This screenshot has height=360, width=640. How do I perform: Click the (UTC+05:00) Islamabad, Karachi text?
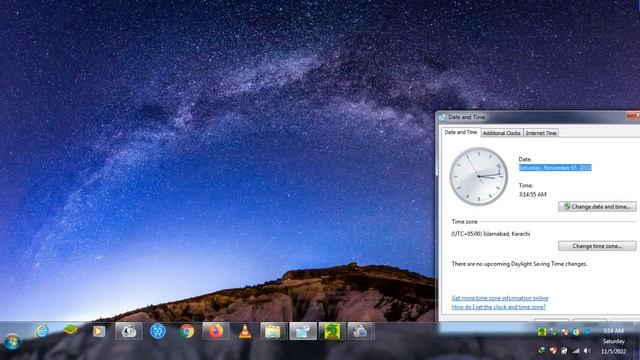pos(490,234)
